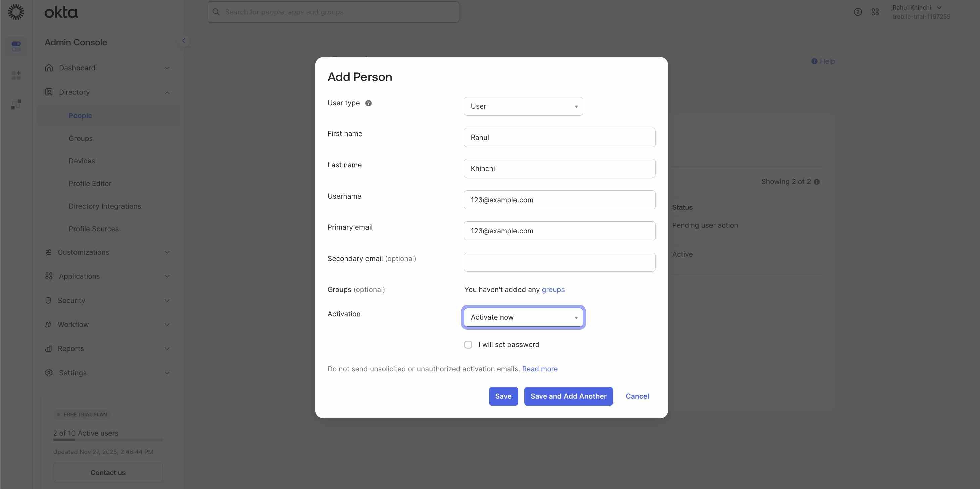
Task: Click the Secondary email input field
Action: point(559,262)
